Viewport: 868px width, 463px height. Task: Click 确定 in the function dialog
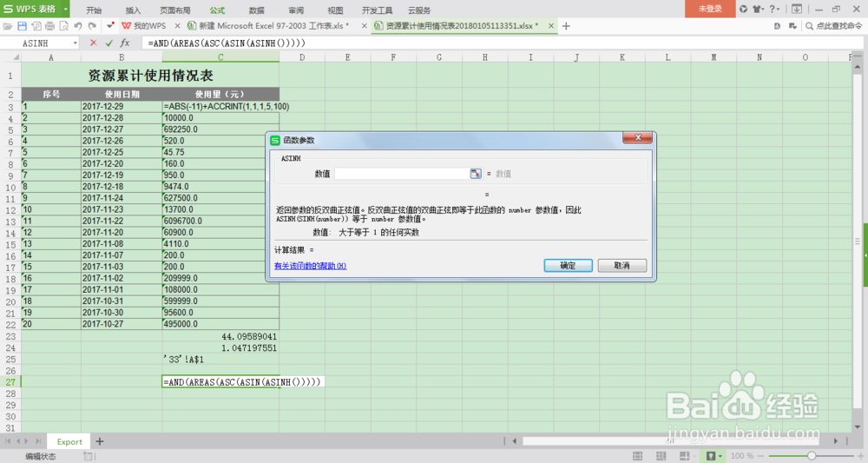coord(568,266)
